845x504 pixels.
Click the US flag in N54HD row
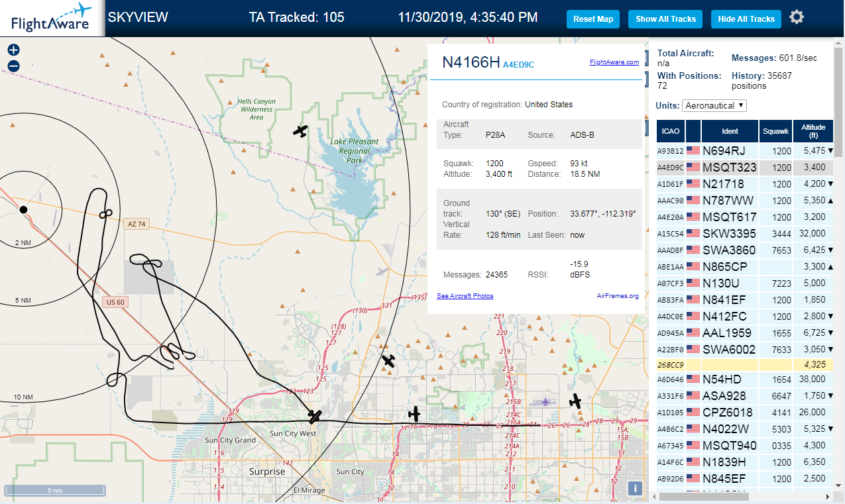pos(693,379)
